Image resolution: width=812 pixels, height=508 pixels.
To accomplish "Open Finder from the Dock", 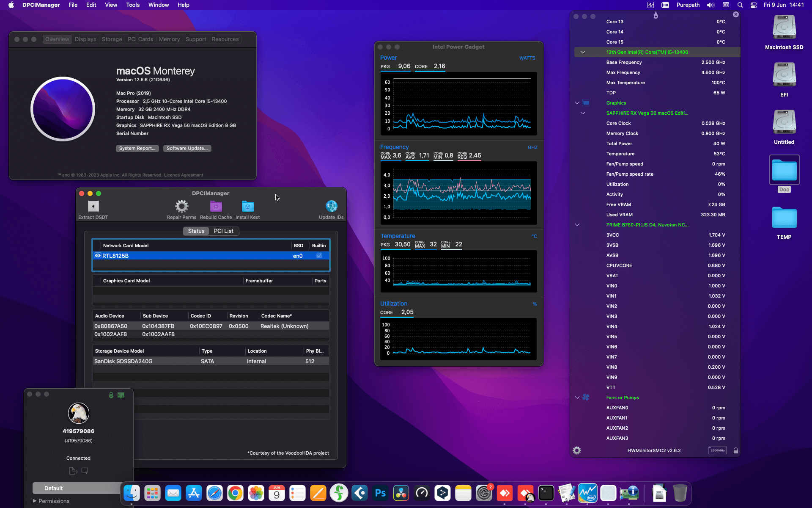I will pyautogui.click(x=132, y=493).
